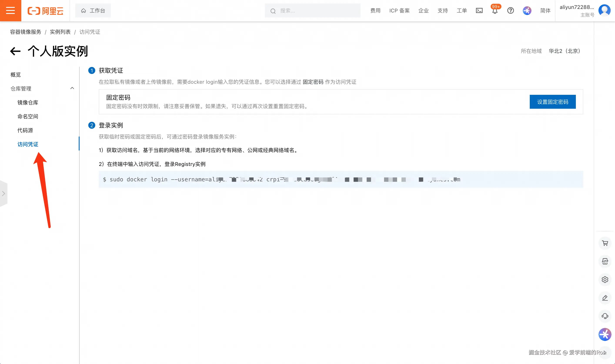Open the hamburger main menu
This screenshot has height=364, width=615.
[10, 11]
